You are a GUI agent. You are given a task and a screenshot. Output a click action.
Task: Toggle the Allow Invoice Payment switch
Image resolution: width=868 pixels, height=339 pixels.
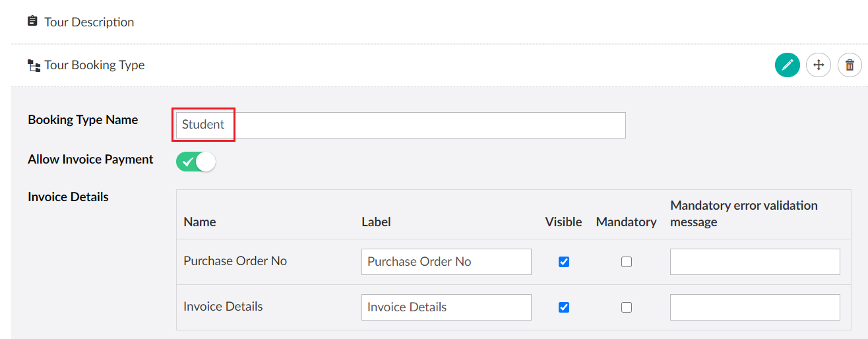[196, 162]
